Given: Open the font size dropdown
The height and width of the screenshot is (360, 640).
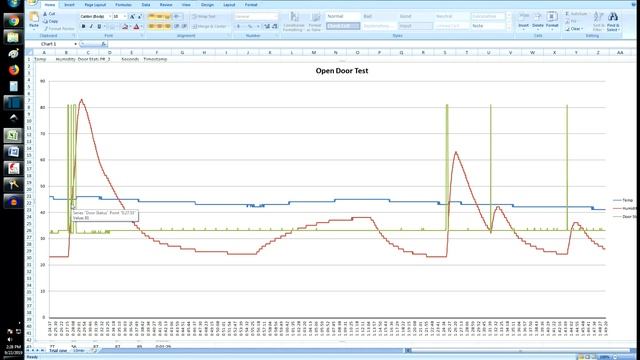Looking at the screenshot, I should pyautogui.click(x=125, y=16).
